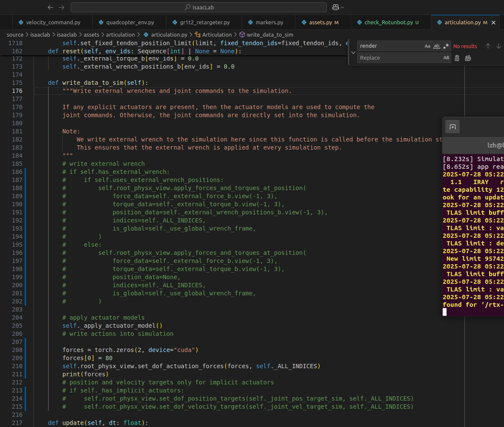Go to next match arrow

pos(498,46)
